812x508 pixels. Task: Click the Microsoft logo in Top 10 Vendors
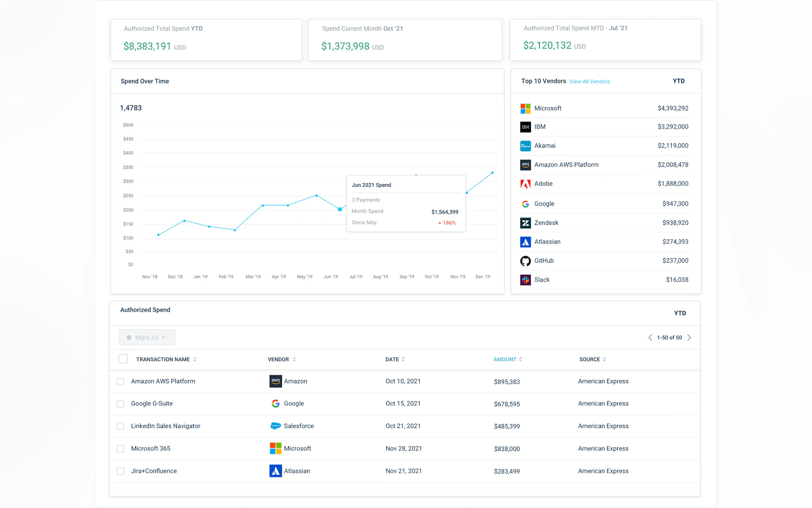pos(525,108)
